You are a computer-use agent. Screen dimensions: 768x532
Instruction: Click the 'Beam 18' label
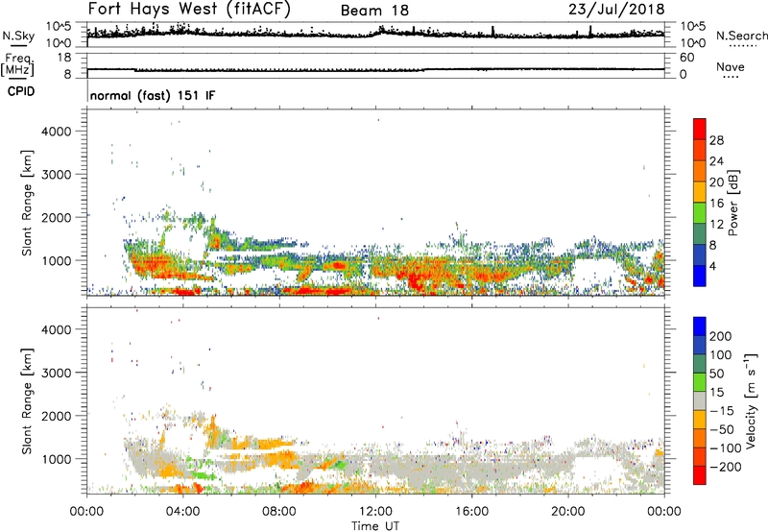[x=374, y=11]
